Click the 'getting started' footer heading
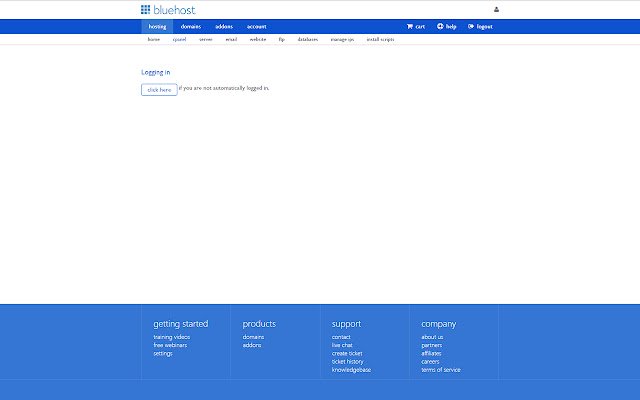The height and width of the screenshot is (400, 640). tap(181, 324)
